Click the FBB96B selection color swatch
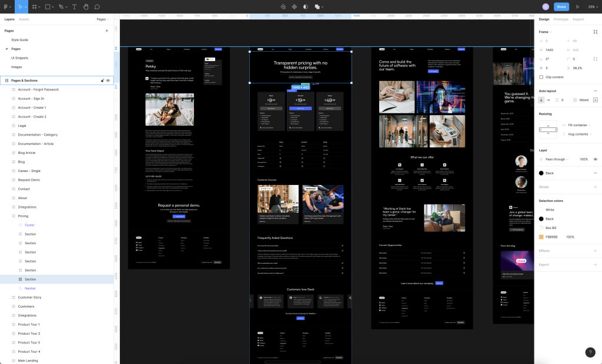This screenshot has width=602, height=364. click(x=541, y=237)
